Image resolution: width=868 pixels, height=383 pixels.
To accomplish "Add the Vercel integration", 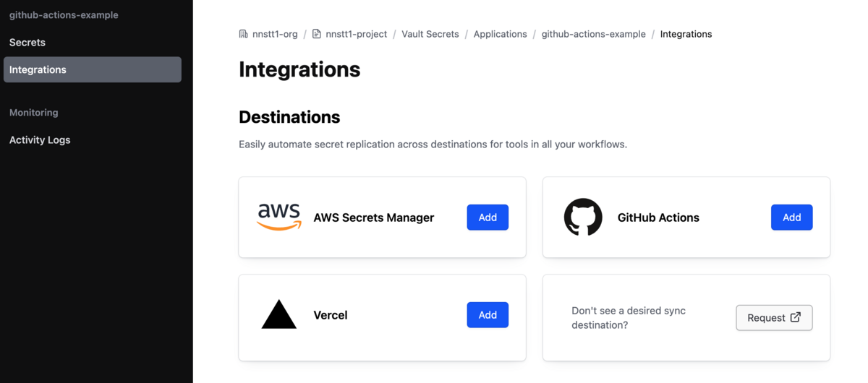I will pos(488,315).
